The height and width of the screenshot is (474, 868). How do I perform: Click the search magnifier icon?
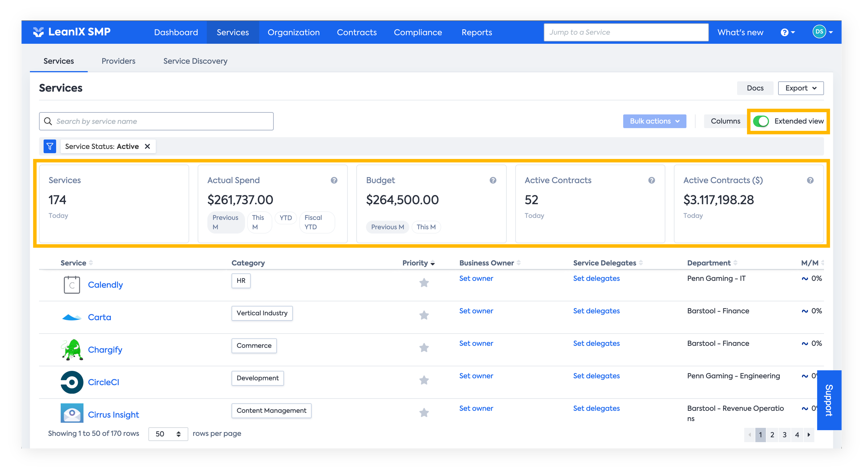(x=48, y=121)
